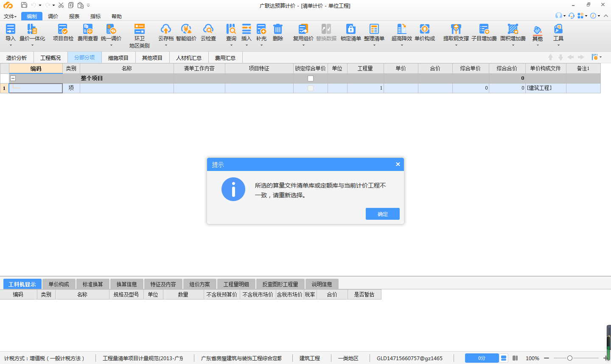This screenshot has height=364, width=611.
Task: Click the 云存档 cloud archive icon
Action: (x=166, y=29)
